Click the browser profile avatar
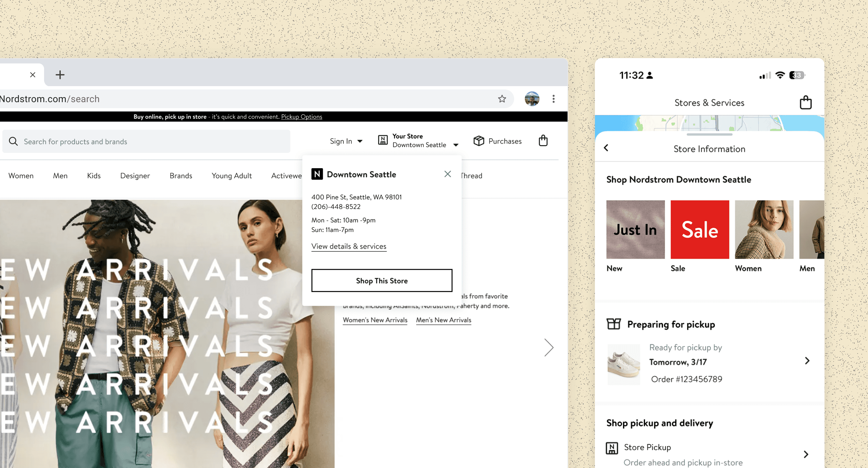This screenshot has height=468, width=868. tap(532, 99)
